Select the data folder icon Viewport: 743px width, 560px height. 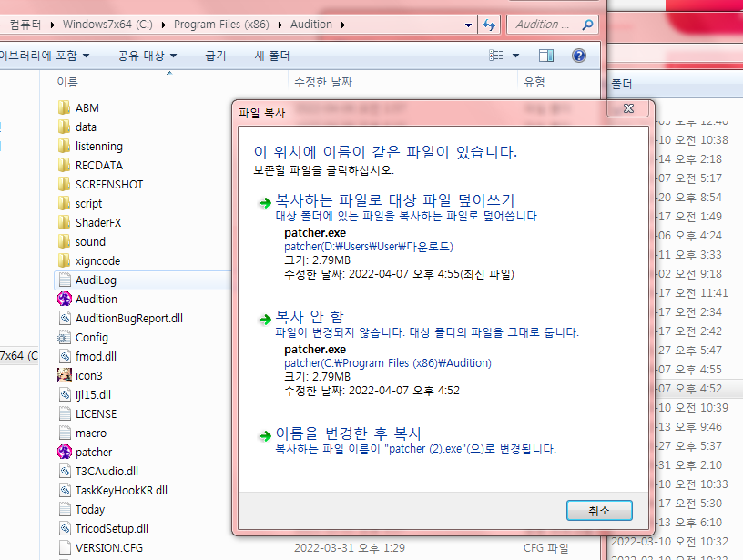tap(64, 127)
